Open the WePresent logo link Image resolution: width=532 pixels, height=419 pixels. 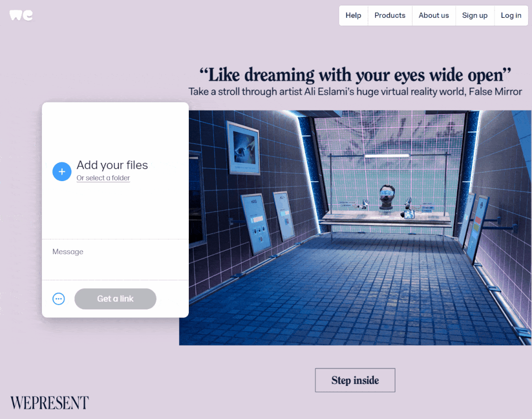(x=49, y=403)
